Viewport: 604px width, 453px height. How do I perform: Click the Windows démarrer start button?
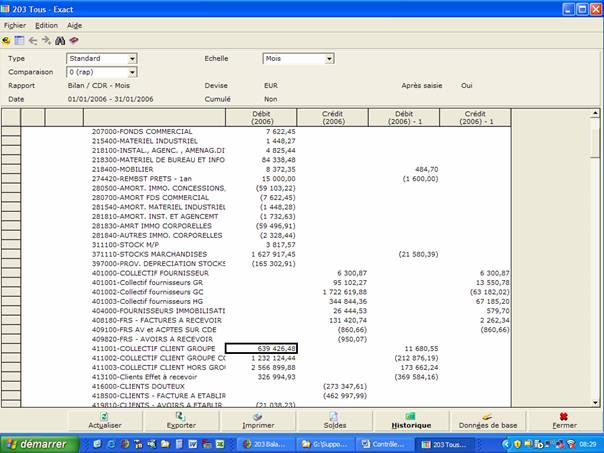[x=36, y=443]
